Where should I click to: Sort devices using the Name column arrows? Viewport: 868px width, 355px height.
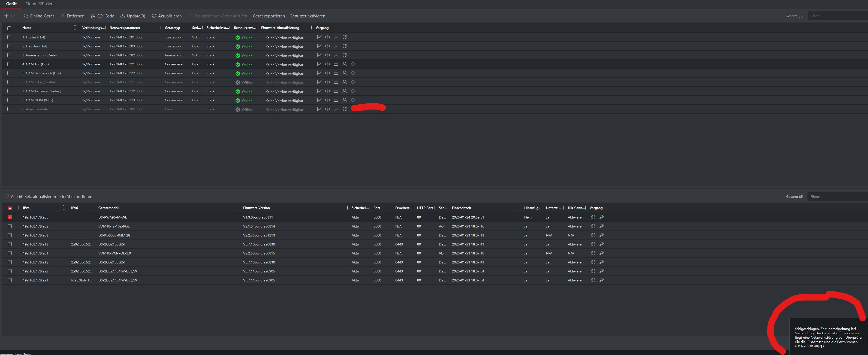pos(75,28)
